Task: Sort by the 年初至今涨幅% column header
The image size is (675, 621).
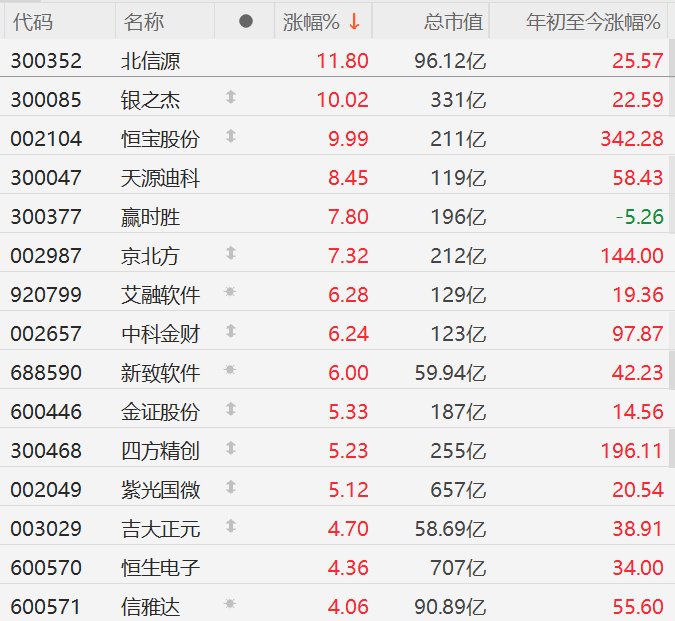Action: coord(593,22)
